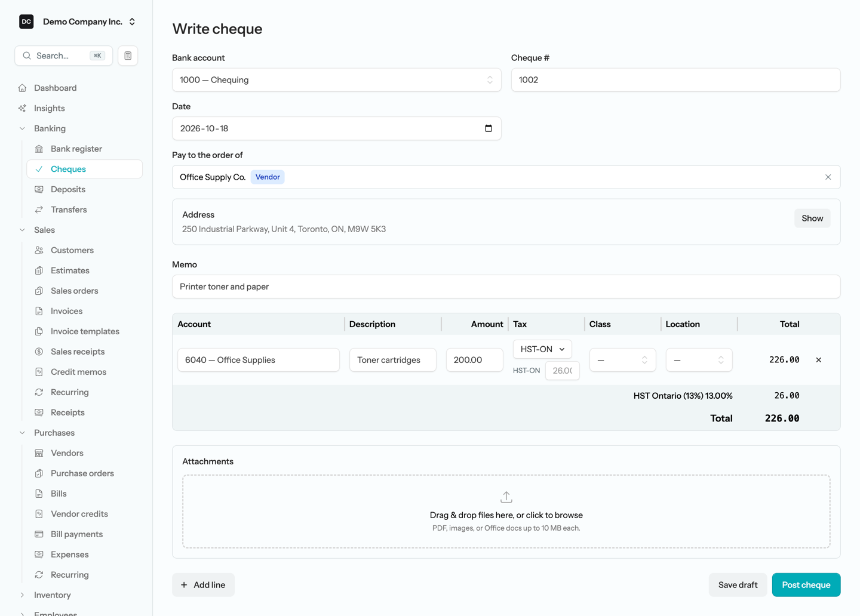Expand the Inventory section
This screenshot has height=616, width=860.
coord(22,595)
